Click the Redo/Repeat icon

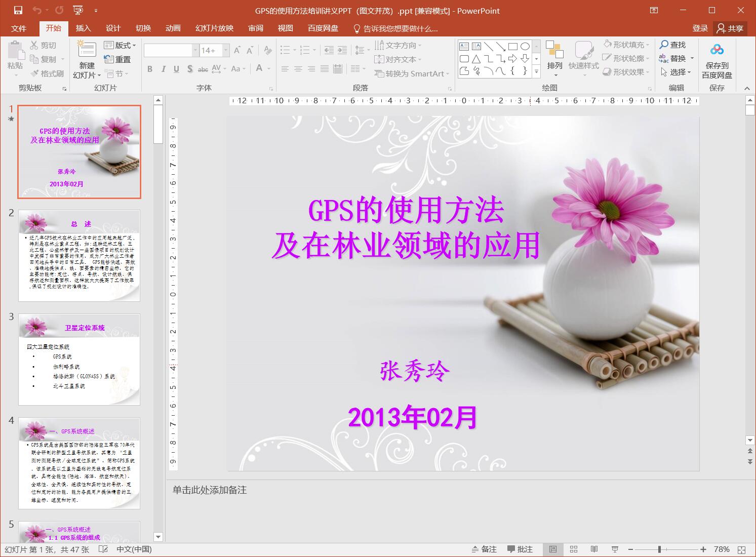click(59, 10)
